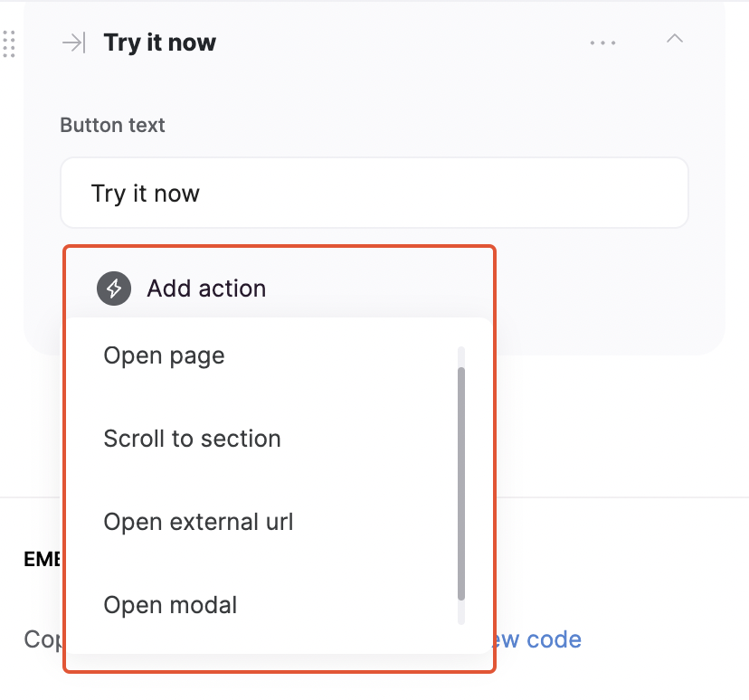Choose the Scroll to section action
Viewport: 749px width, 700px height.
[x=192, y=439]
